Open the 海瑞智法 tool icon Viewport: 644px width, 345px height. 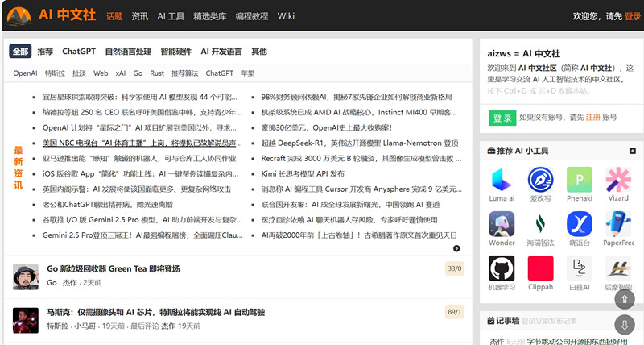pyautogui.click(x=540, y=224)
